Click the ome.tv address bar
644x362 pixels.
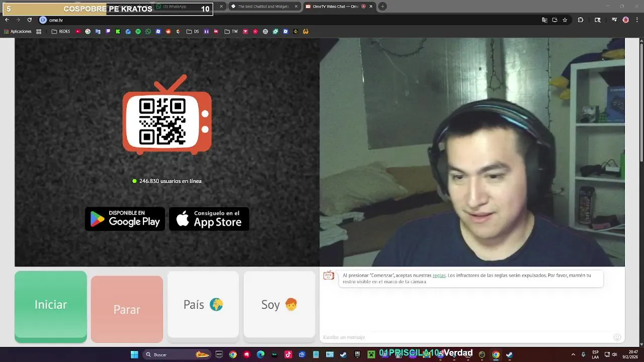[x=292, y=20]
